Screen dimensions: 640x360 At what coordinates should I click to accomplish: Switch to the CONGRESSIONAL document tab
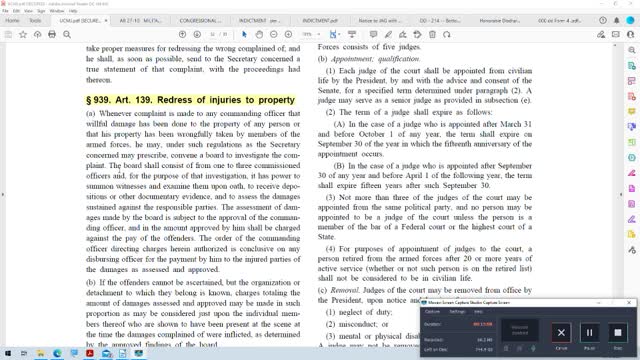pyautogui.click(x=200, y=20)
